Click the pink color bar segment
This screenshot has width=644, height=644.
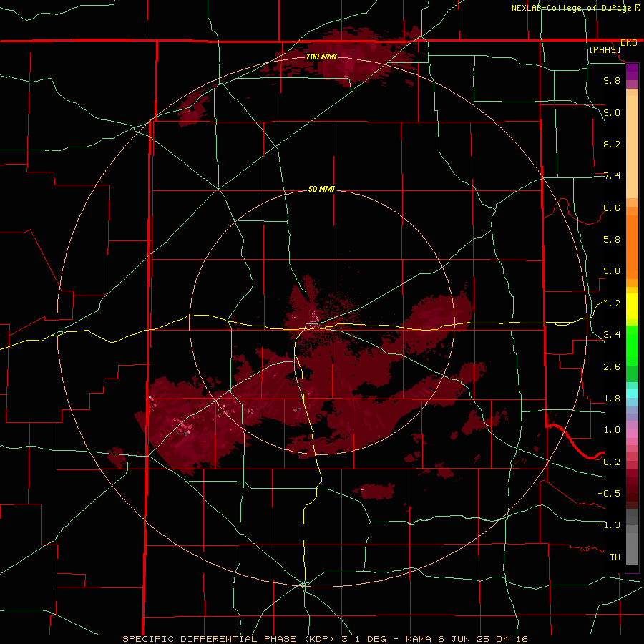(632, 434)
